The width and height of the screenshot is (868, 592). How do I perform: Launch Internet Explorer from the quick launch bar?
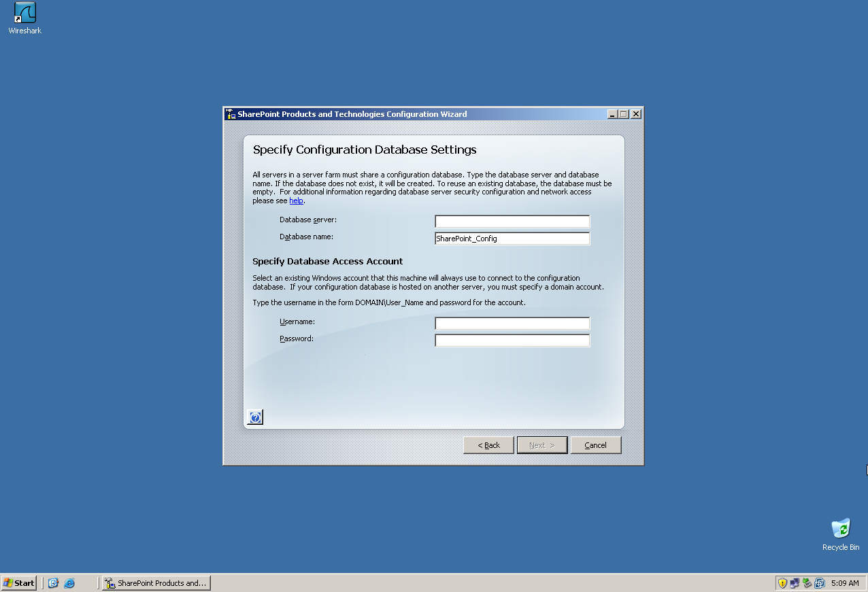[69, 582]
